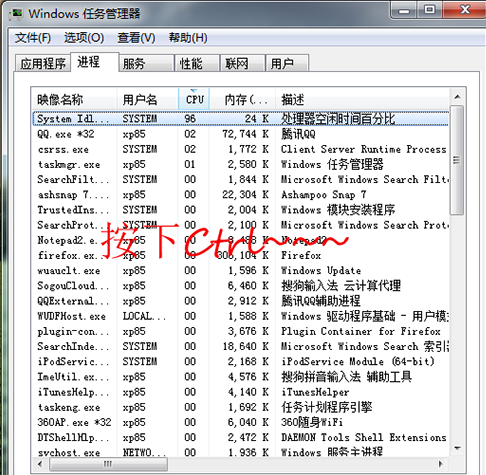Sort by 用户名 column header
The width and height of the screenshot is (486, 475).
point(148,99)
